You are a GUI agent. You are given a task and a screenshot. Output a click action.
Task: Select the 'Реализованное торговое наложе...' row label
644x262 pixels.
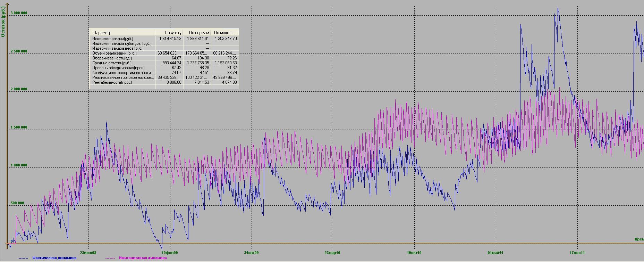click(x=123, y=77)
